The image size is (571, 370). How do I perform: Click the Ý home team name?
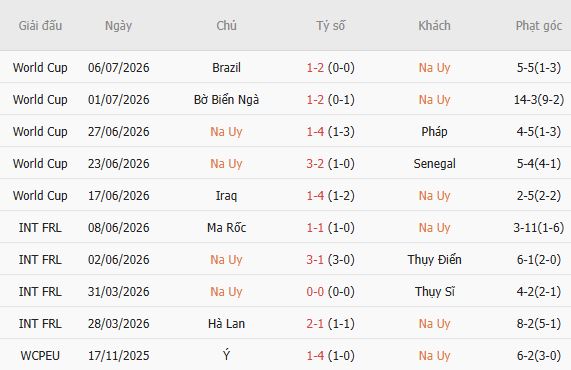(x=226, y=355)
